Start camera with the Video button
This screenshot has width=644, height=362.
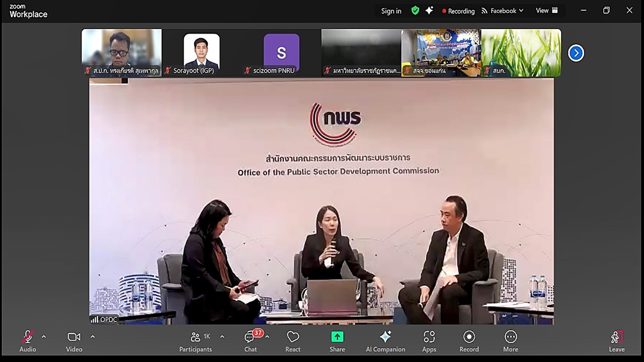pyautogui.click(x=74, y=341)
